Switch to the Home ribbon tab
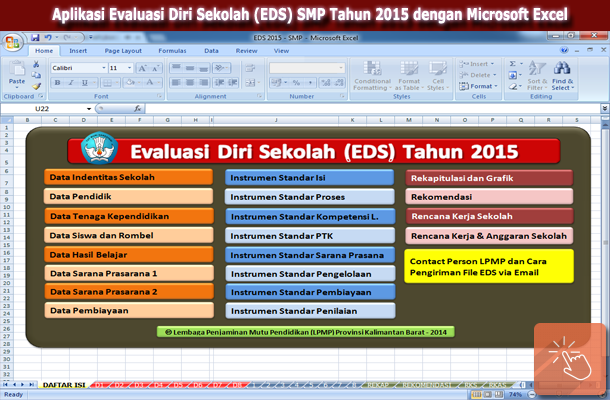The image size is (610, 400). coord(44,51)
